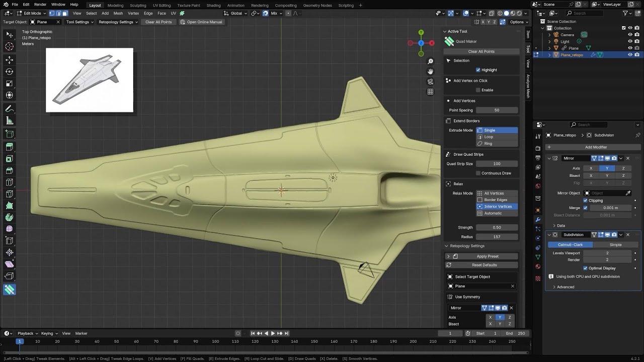Screen dimensions: 644x362
Task: Open the Render menu
Action: coord(40,5)
